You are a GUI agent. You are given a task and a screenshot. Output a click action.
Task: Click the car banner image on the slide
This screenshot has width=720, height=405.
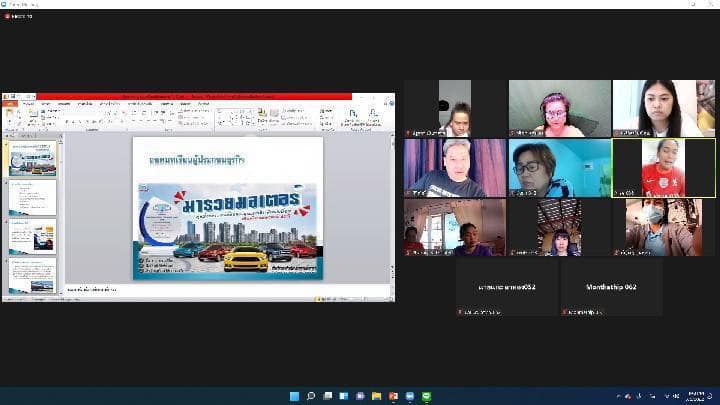(227, 230)
